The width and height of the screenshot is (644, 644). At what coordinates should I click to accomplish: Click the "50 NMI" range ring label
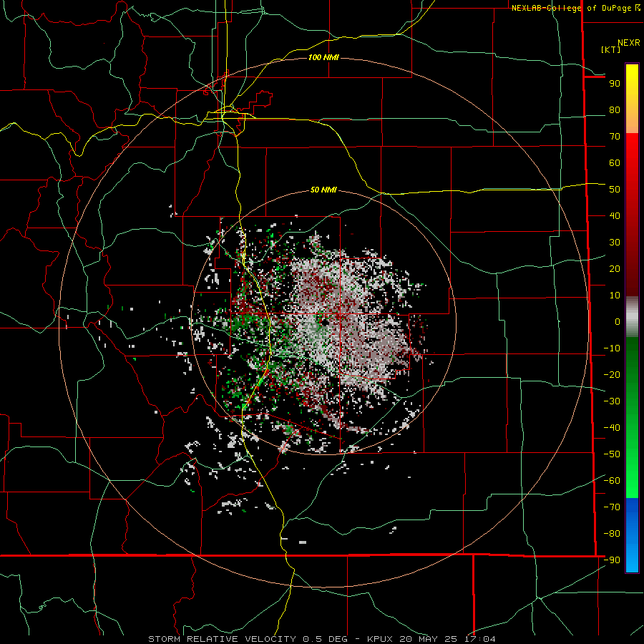[323, 190]
